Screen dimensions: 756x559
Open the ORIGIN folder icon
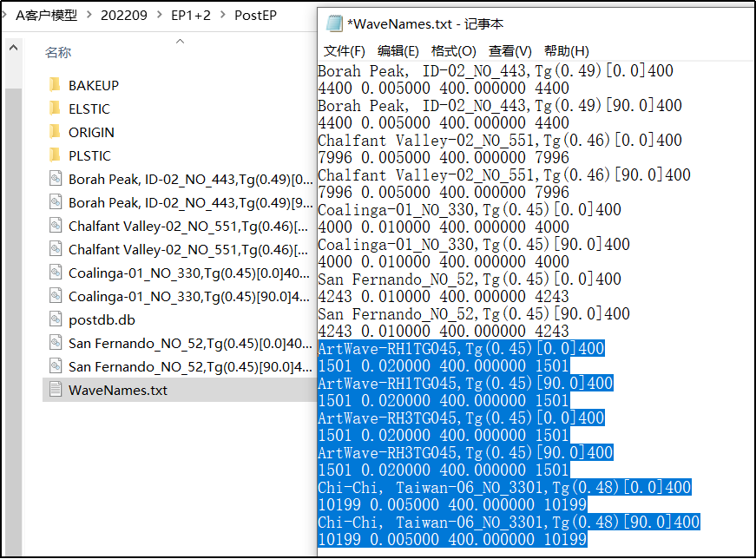(x=55, y=132)
